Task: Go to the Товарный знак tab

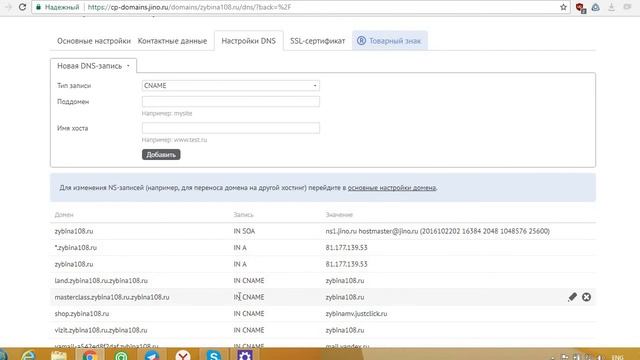Action: click(390, 41)
